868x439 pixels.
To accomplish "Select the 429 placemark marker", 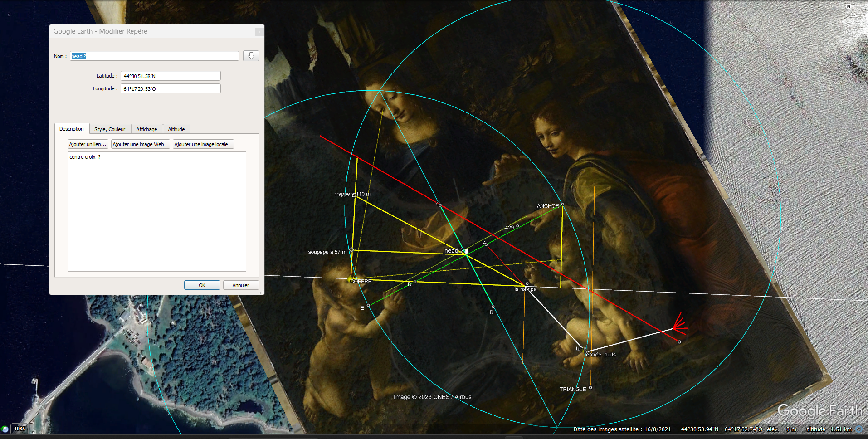I will (x=517, y=226).
